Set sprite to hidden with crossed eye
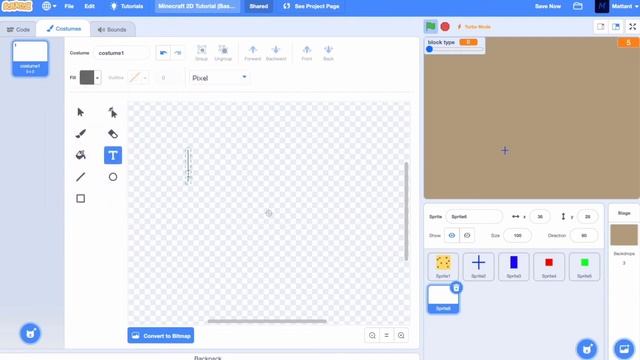The image size is (640, 360). pyautogui.click(x=467, y=236)
